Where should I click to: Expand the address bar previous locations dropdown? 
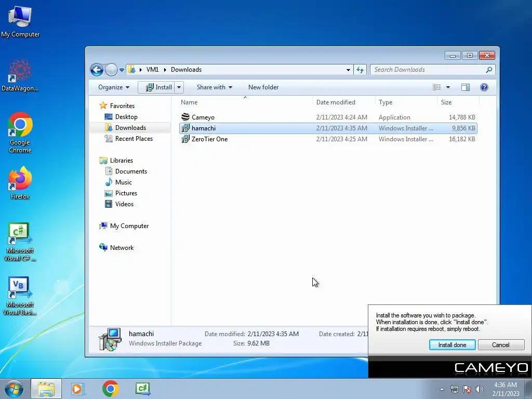point(348,70)
